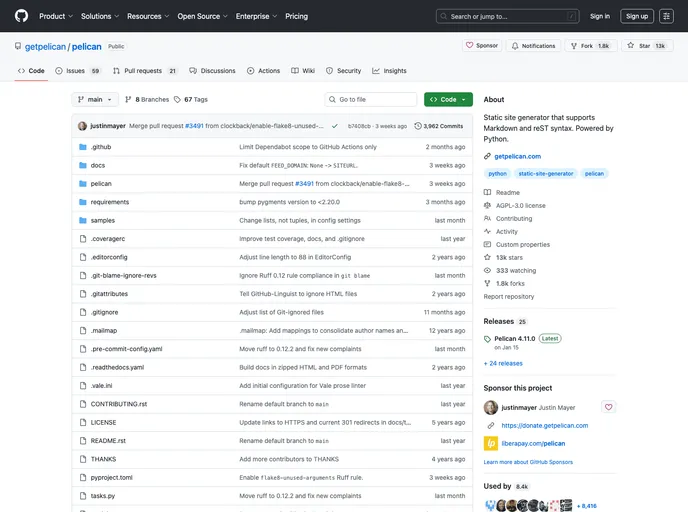Click justinmayer's avatar in commit bar

pos(82,126)
